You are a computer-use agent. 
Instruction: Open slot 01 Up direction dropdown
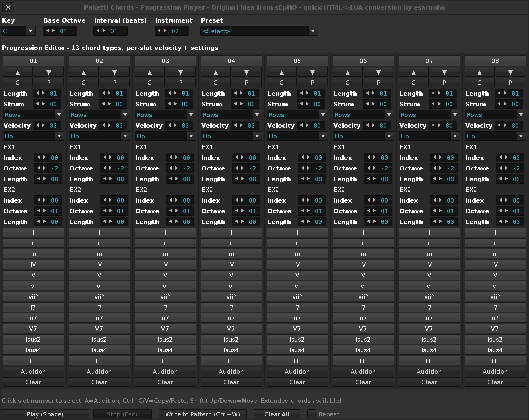point(33,136)
